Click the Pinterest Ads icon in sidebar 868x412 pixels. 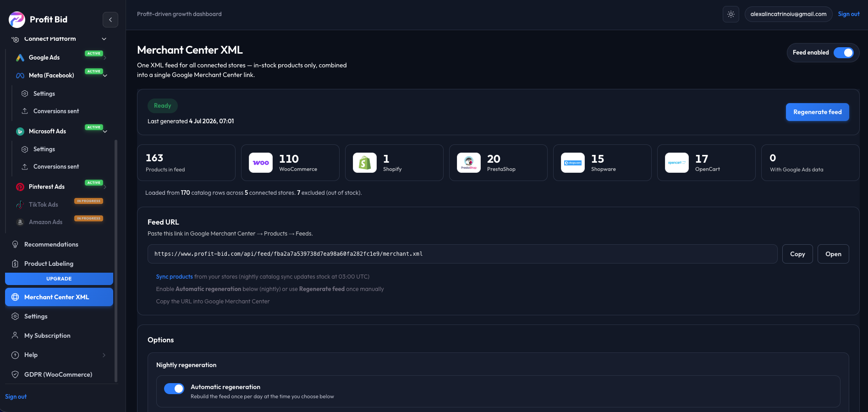coord(20,187)
